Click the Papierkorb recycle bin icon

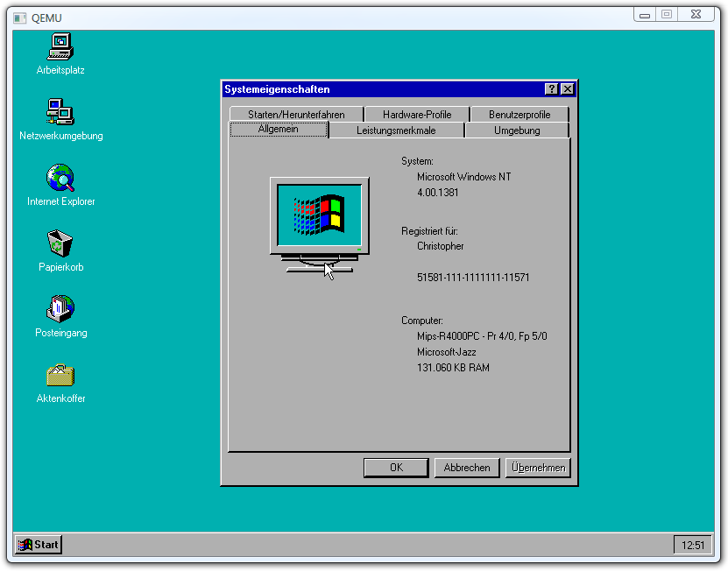60,243
